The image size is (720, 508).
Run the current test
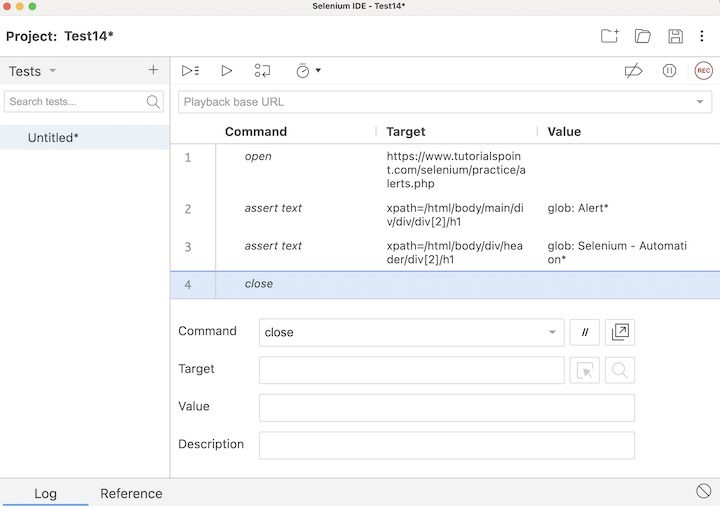[x=227, y=71]
